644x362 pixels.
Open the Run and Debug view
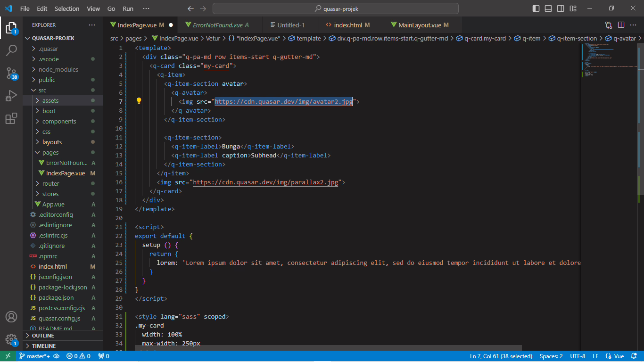tap(11, 96)
